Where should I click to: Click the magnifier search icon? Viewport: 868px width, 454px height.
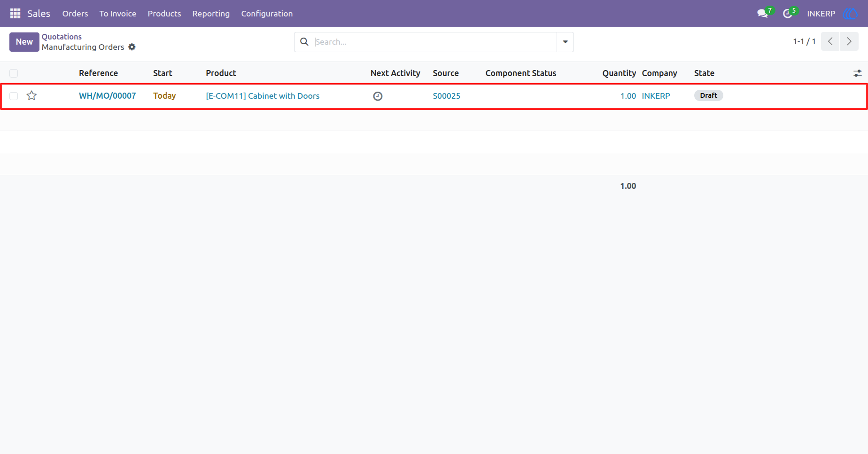click(304, 42)
